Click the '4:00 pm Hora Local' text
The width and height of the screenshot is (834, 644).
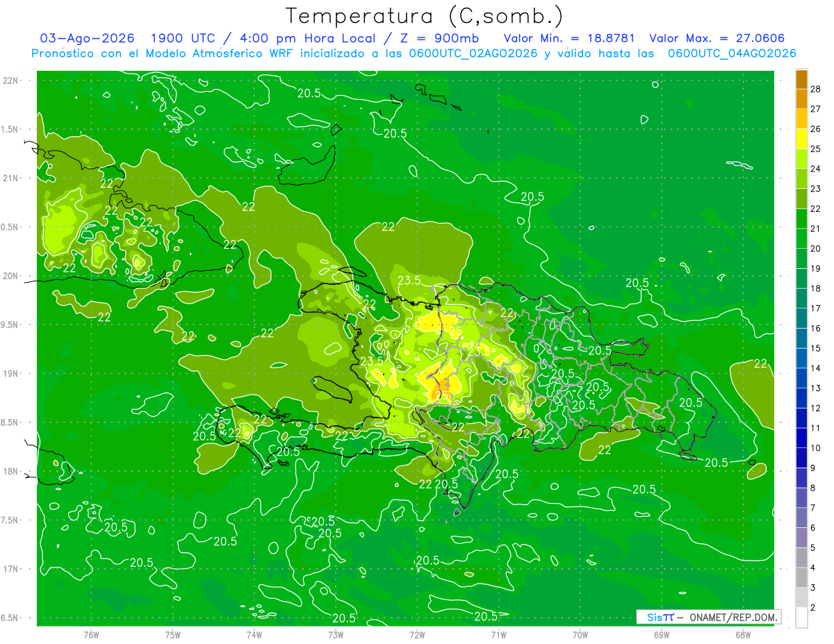(307, 38)
